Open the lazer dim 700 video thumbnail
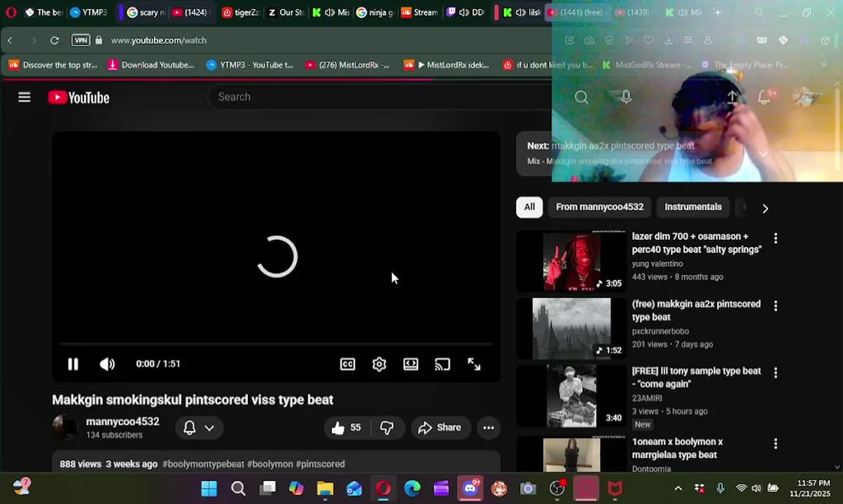This screenshot has width=843, height=504. click(x=571, y=261)
